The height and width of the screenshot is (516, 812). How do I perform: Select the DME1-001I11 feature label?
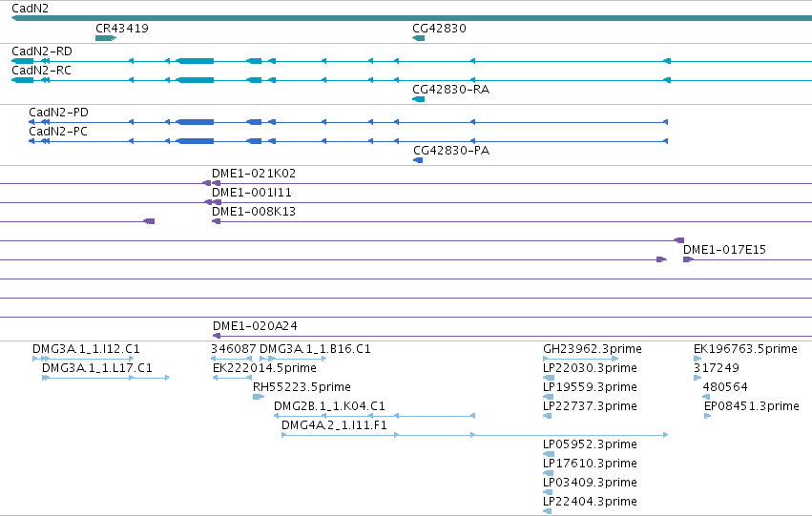pyautogui.click(x=252, y=192)
